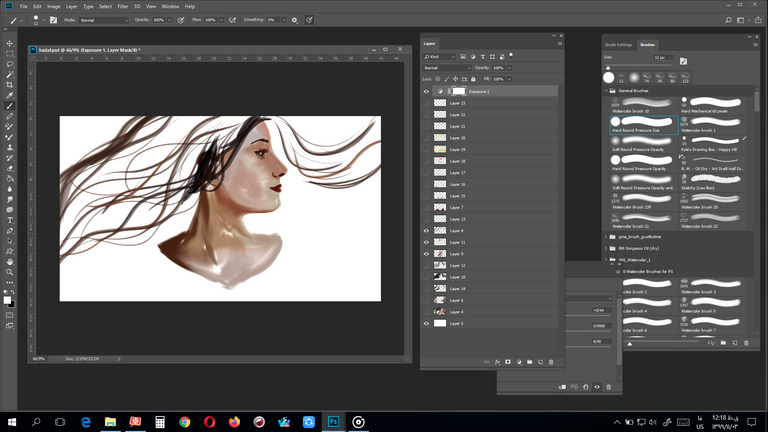Viewport: 768px width, 432px height.
Task: Hide Layer 8 eye icon
Action: coord(426,231)
